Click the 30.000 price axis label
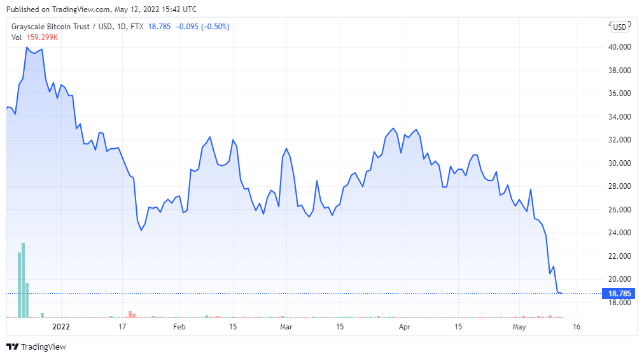This screenshot has width=644, height=358. point(619,163)
